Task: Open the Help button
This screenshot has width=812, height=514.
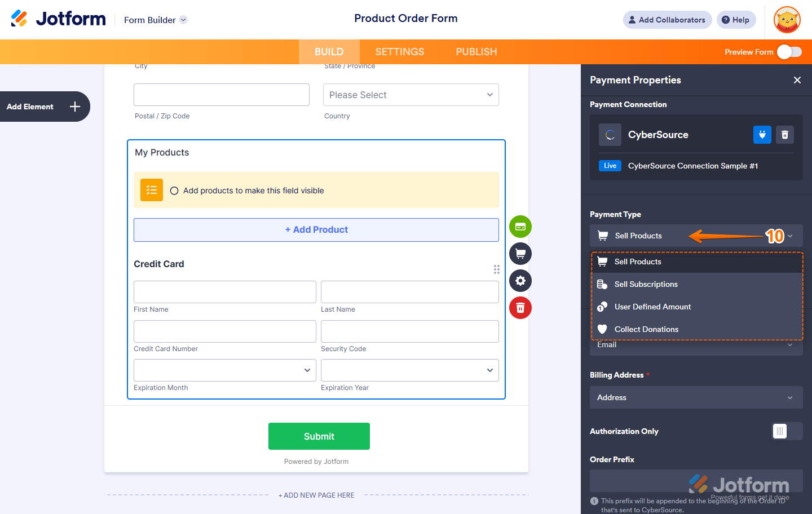Action: click(x=736, y=20)
